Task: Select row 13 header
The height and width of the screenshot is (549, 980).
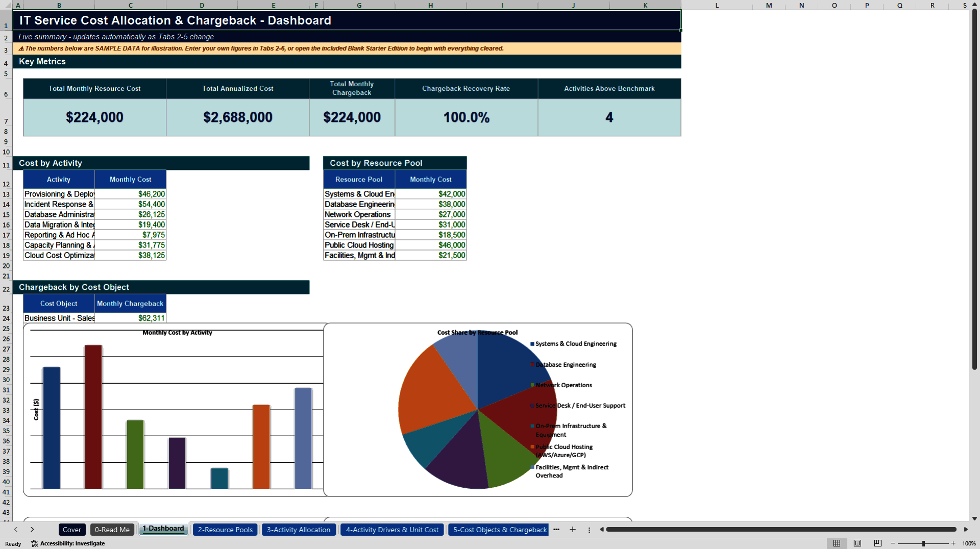Action: tap(6, 194)
